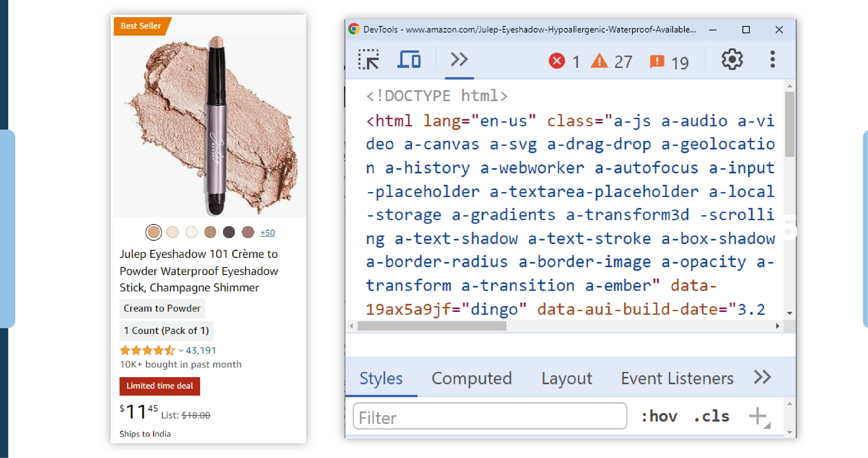Click the Ships to India text
868x458 pixels.
click(x=145, y=434)
